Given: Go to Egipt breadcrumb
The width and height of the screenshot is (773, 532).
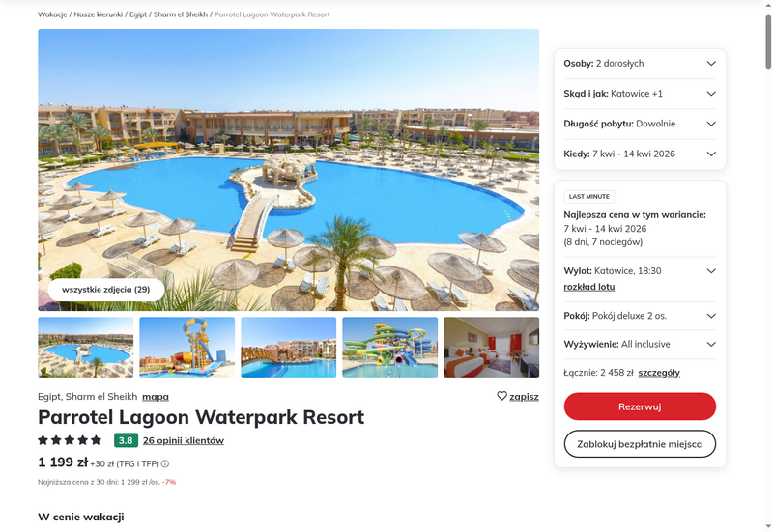Looking at the screenshot, I should point(138,14).
